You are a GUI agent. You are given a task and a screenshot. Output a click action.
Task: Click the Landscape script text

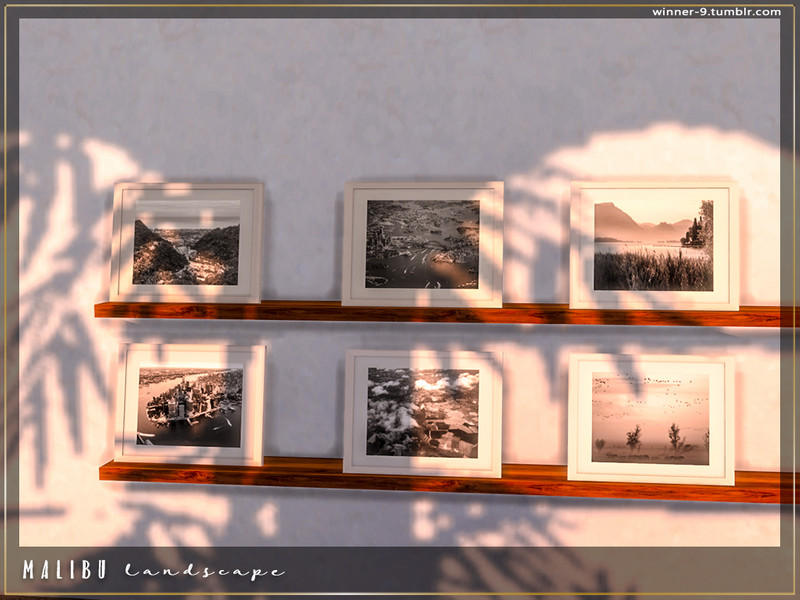point(204,570)
